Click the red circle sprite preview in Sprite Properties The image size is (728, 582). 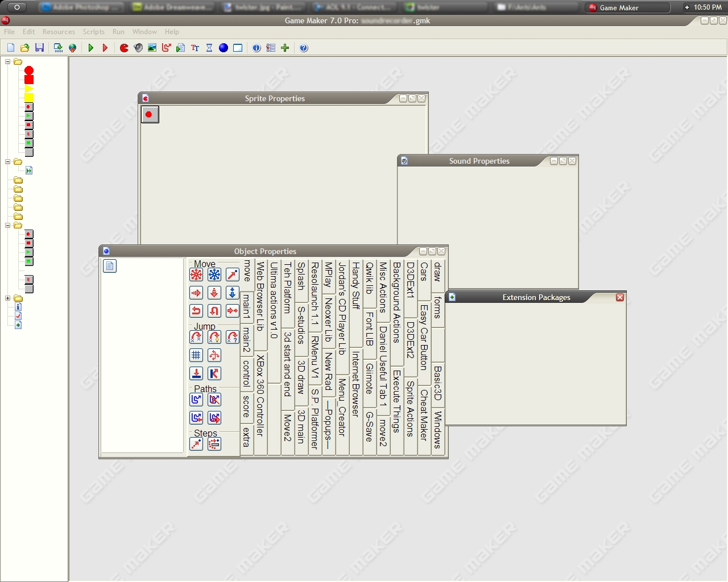(x=150, y=114)
